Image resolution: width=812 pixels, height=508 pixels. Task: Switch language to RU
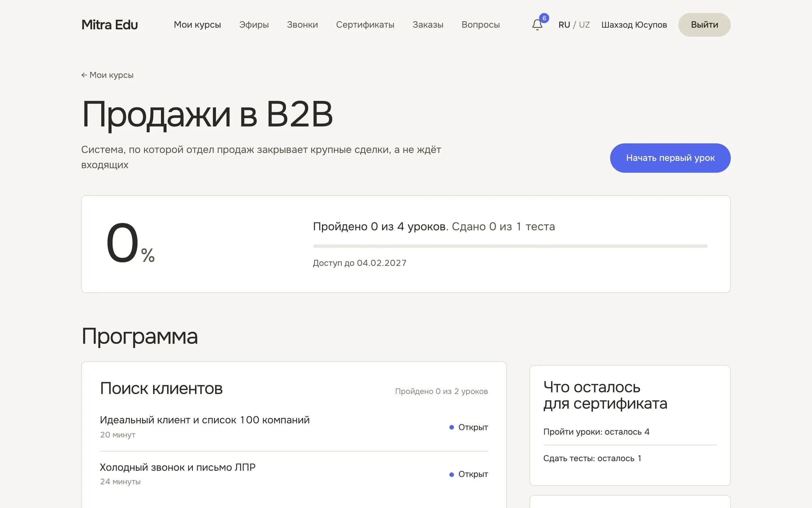(564, 25)
